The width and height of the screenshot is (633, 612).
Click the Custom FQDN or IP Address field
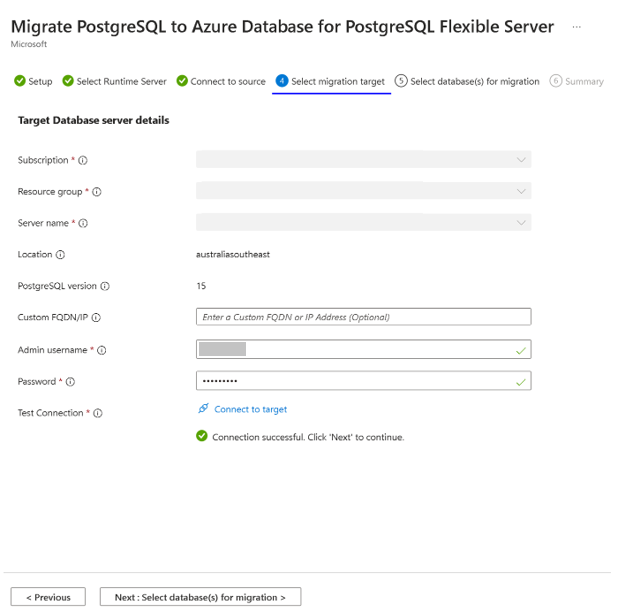coord(363,317)
